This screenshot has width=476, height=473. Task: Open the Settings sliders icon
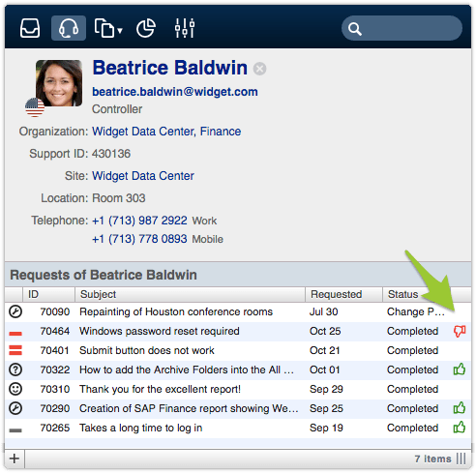185,28
